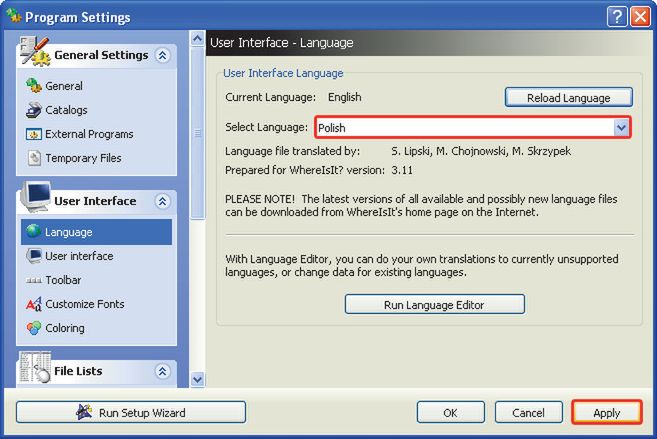Click the Reload Language button
This screenshot has width=657, height=439.
tap(569, 98)
